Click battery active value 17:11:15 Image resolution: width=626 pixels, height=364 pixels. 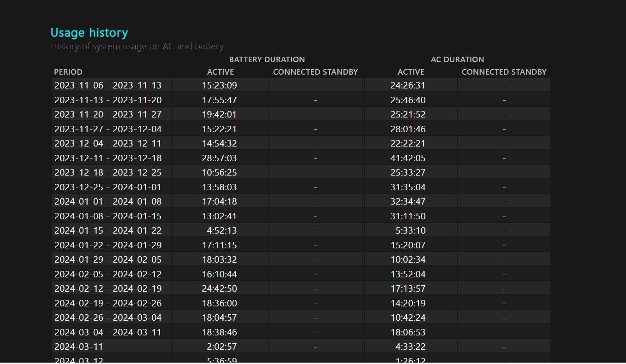point(220,245)
